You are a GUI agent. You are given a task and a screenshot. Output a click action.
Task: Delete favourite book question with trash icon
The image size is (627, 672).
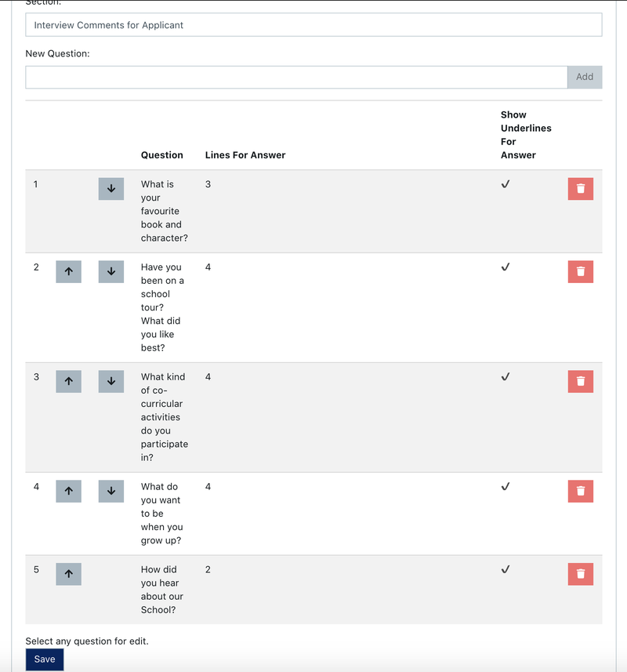point(580,189)
